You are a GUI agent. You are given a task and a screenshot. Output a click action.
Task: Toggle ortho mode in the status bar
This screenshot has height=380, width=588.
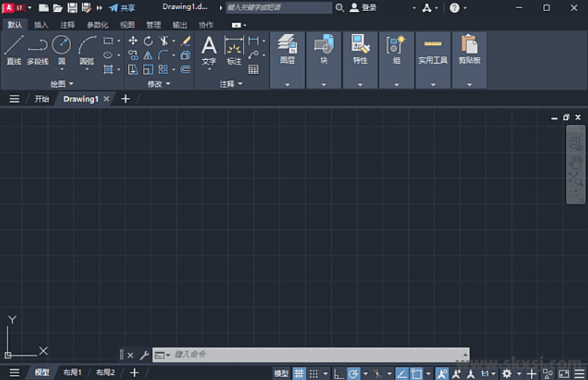tap(338, 373)
